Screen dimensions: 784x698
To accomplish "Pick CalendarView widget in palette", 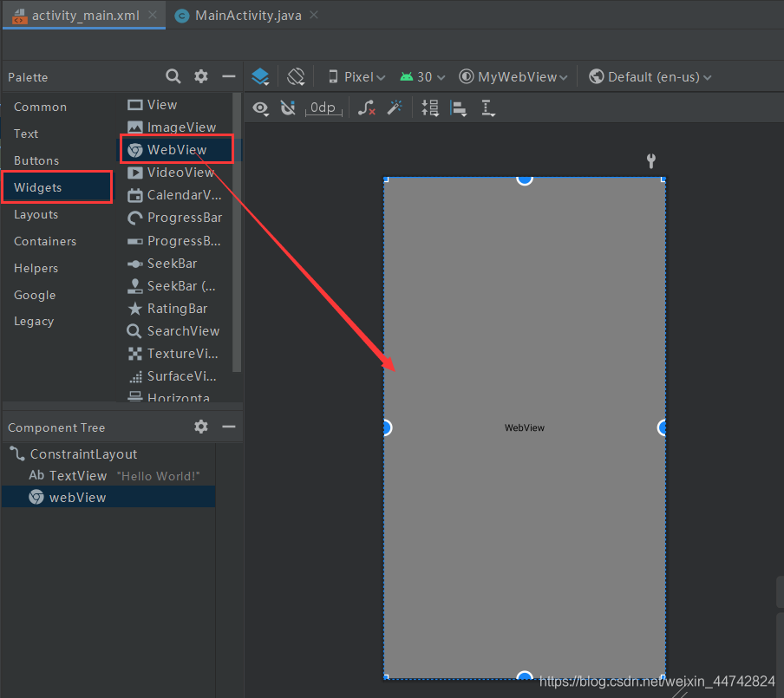I will tap(174, 195).
